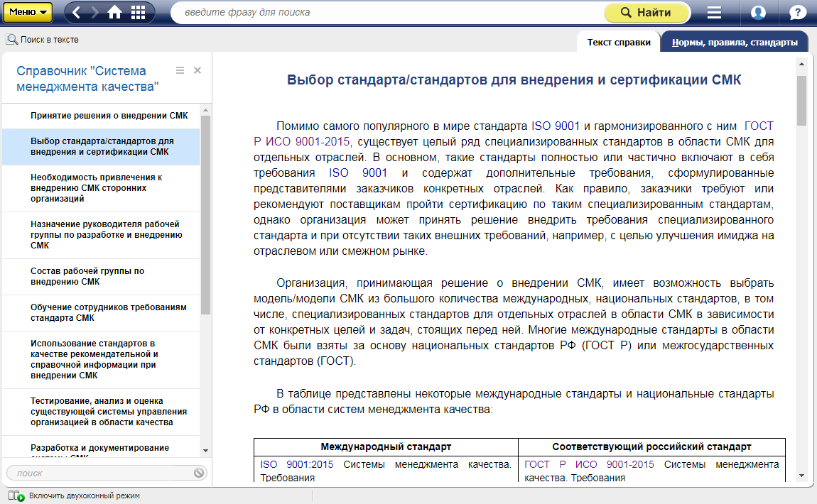Open the hamburger list icon in header
This screenshot has height=504, width=817.
[714, 12]
